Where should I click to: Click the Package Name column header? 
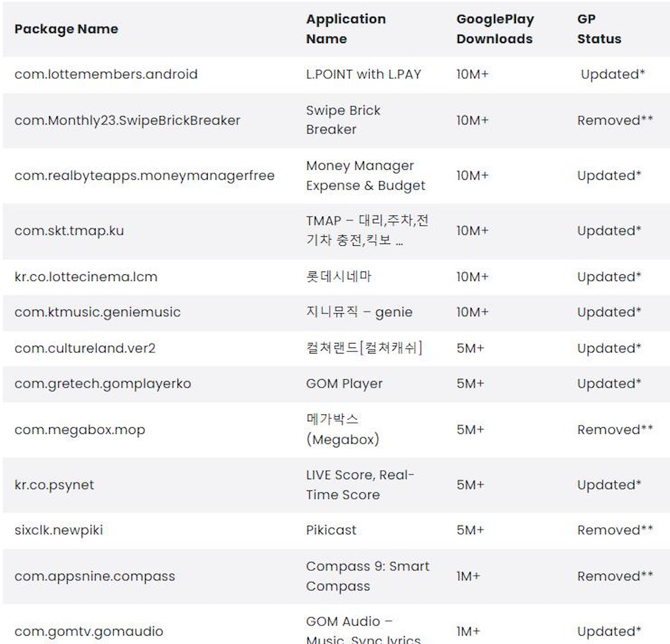pos(66,29)
